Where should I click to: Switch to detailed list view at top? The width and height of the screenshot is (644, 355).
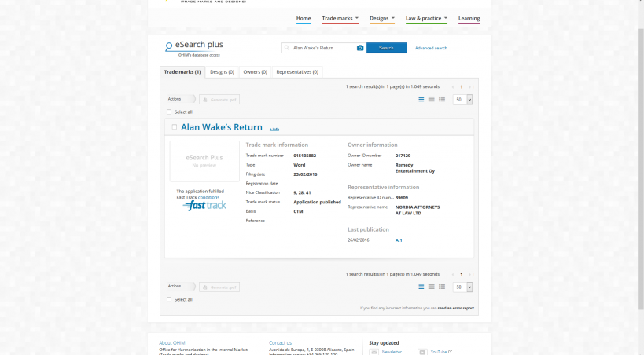point(421,100)
